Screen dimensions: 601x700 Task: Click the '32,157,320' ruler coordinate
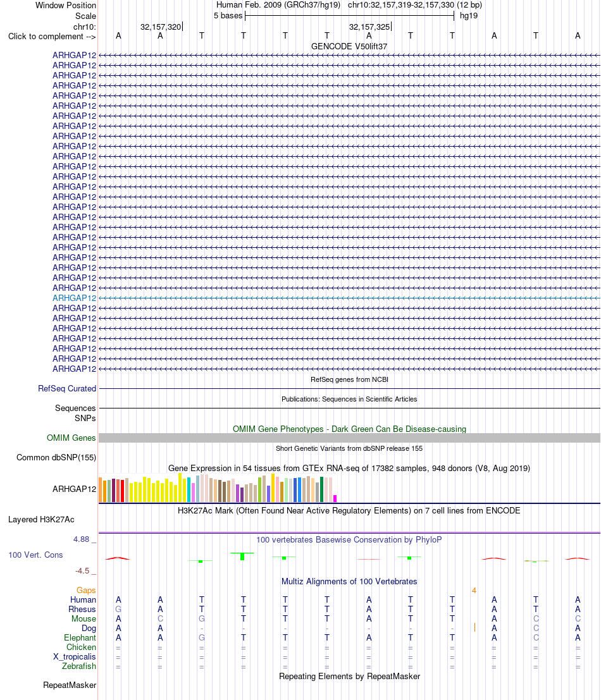click(x=160, y=27)
